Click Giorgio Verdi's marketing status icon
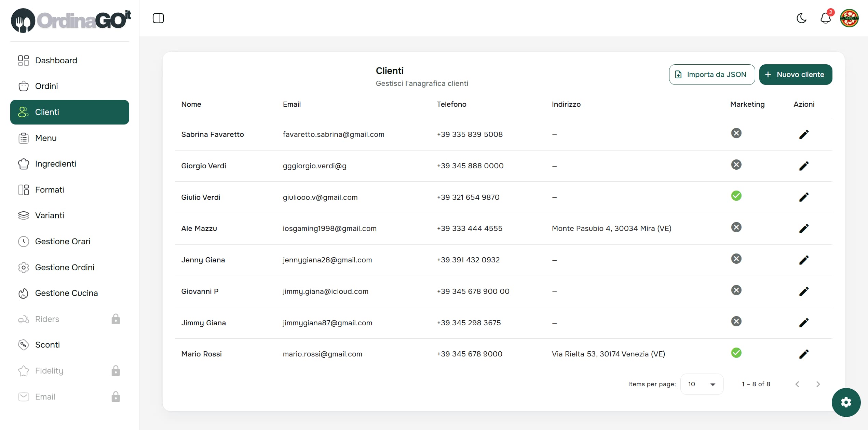The image size is (868, 430). 736,165
